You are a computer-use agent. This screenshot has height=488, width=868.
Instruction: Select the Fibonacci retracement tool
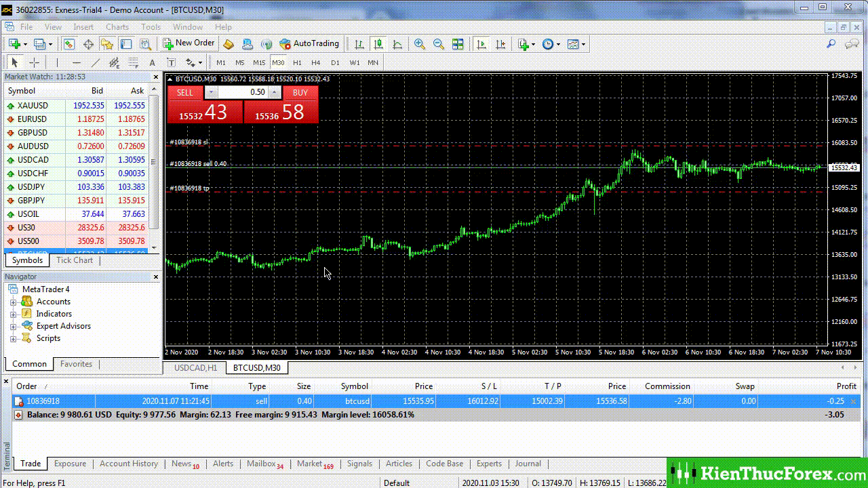coord(133,62)
